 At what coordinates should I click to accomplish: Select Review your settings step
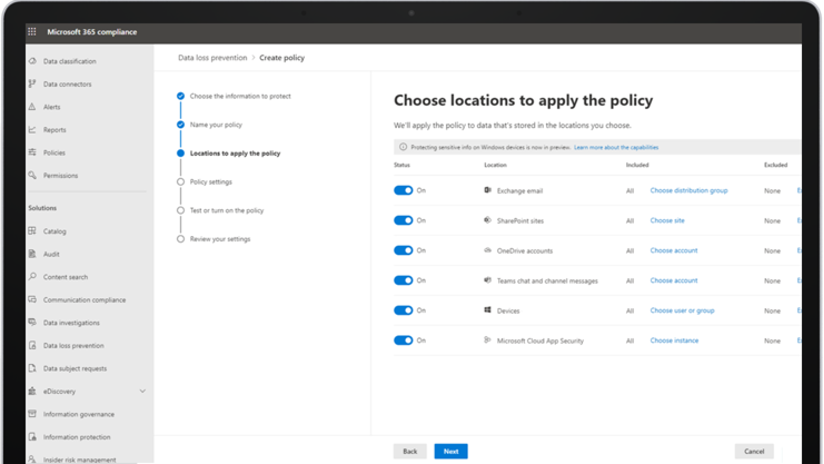tap(220, 239)
